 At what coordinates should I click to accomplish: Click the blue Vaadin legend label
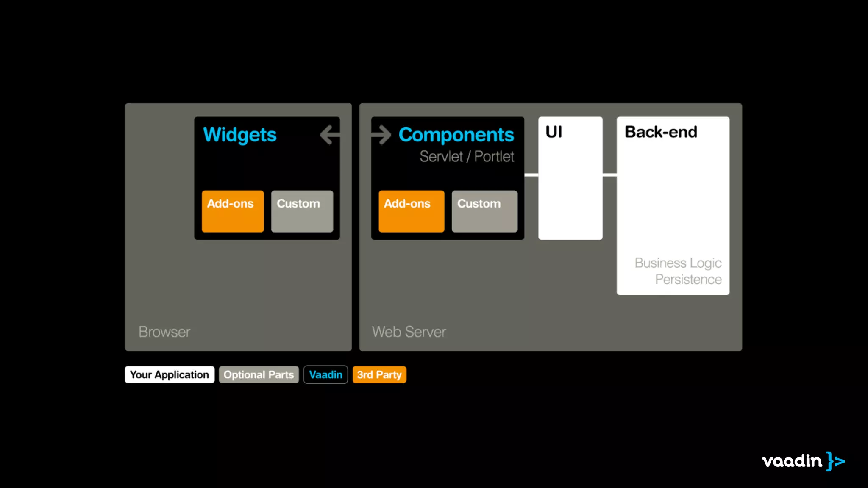coord(325,374)
